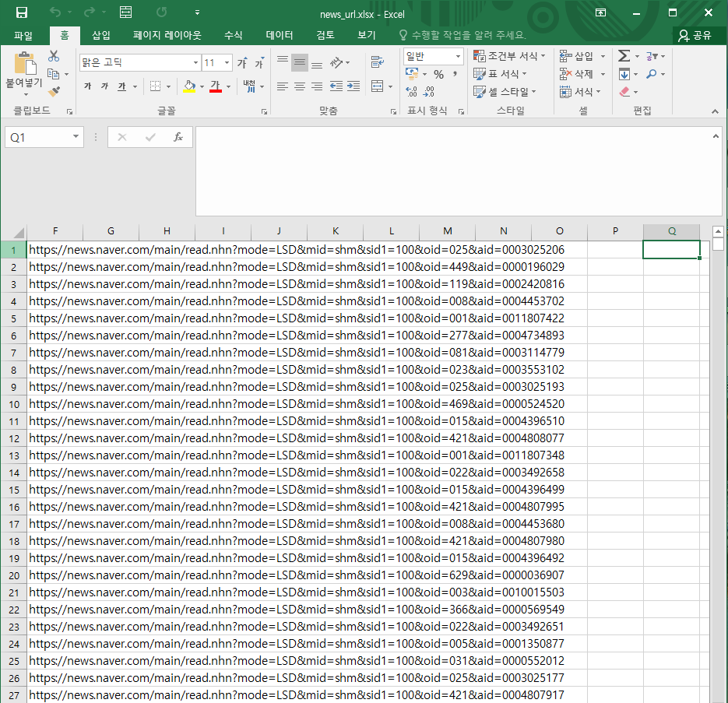
Task: Click the Redo arrow in quick access toolbar
Action: pyautogui.click(x=89, y=12)
